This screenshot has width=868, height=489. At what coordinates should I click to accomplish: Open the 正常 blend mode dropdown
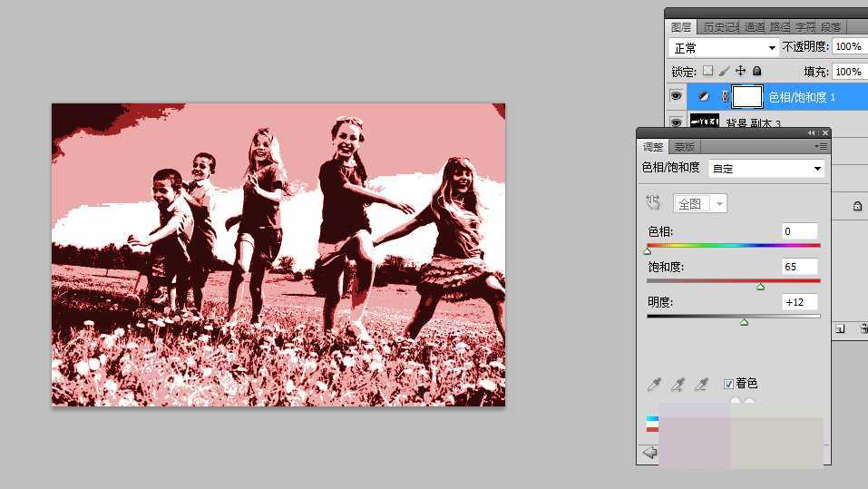click(724, 48)
